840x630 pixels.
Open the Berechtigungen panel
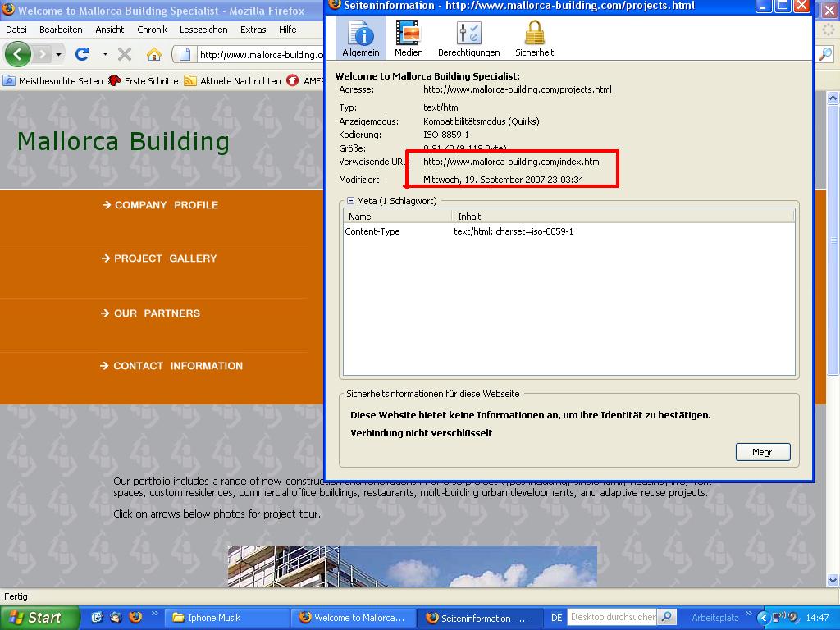pos(469,37)
